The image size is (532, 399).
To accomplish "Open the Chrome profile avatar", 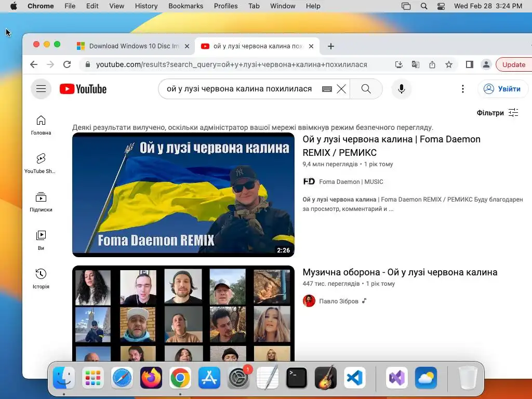I will click(486, 64).
